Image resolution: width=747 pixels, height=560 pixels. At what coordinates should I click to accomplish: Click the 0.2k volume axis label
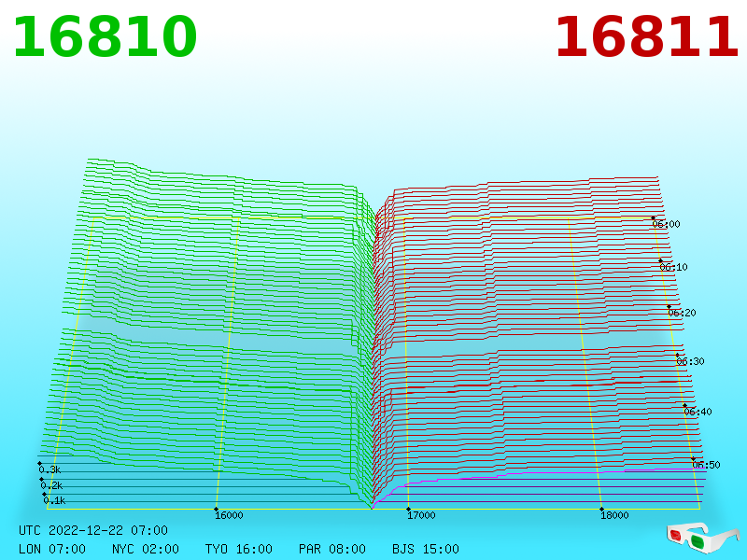51,485
